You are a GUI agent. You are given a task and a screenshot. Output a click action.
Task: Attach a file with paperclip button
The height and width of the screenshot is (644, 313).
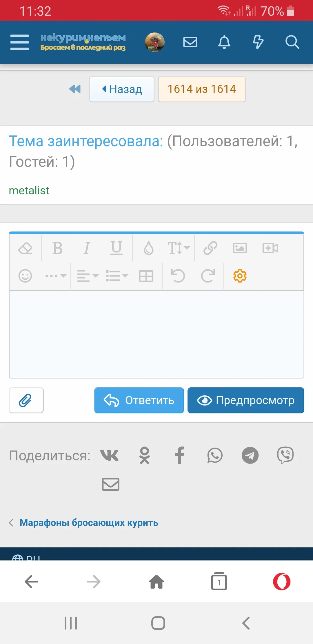pos(26,400)
